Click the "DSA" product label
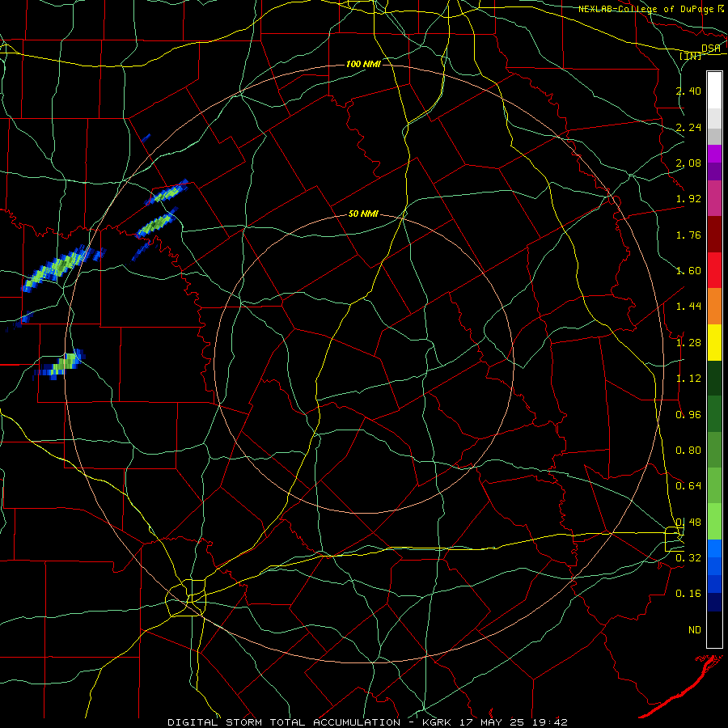The width and height of the screenshot is (728, 728). (711, 48)
